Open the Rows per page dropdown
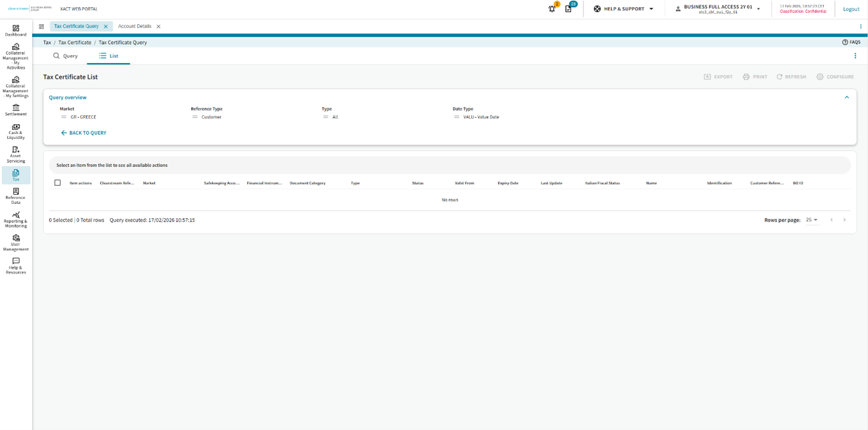 point(812,220)
